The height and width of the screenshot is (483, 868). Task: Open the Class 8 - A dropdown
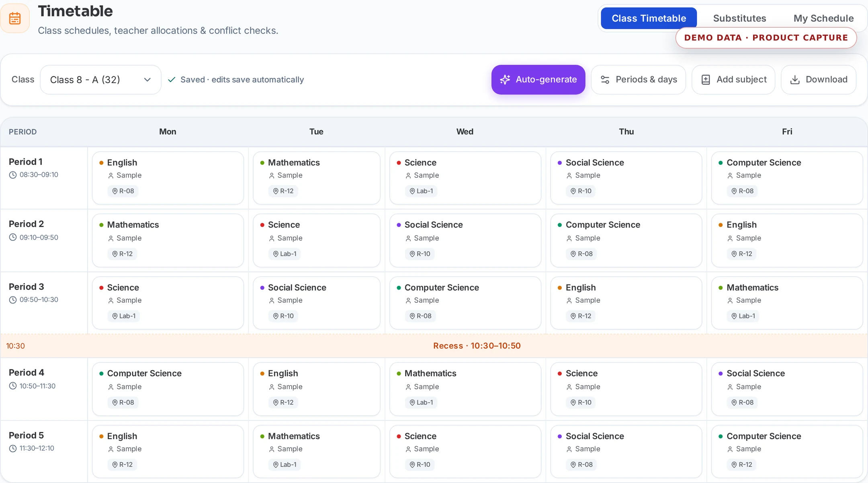coord(100,79)
